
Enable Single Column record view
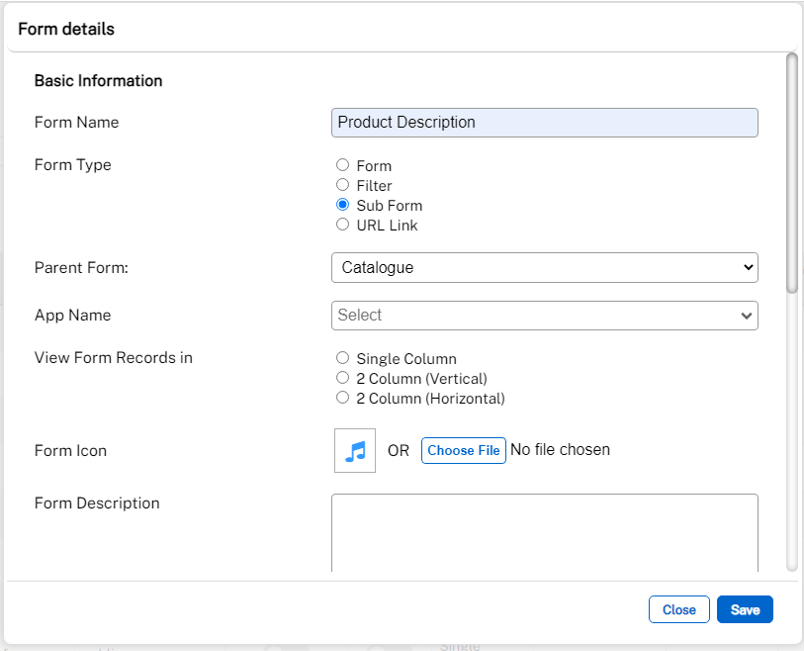tap(342, 357)
